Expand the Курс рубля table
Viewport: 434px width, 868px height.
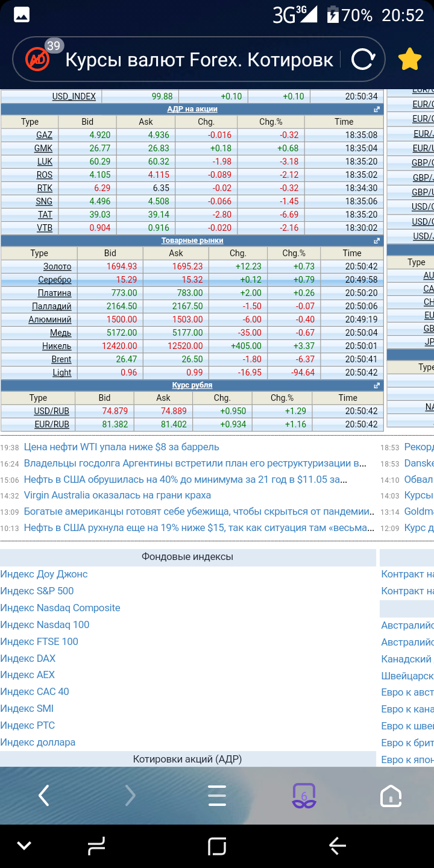377,385
